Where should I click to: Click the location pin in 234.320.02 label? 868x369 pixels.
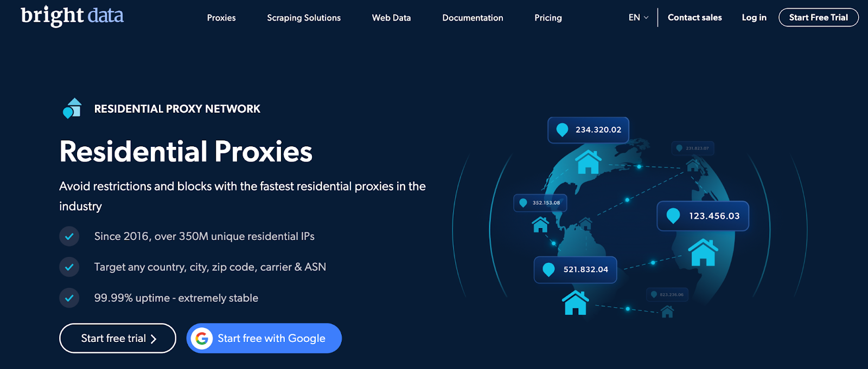click(x=563, y=130)
